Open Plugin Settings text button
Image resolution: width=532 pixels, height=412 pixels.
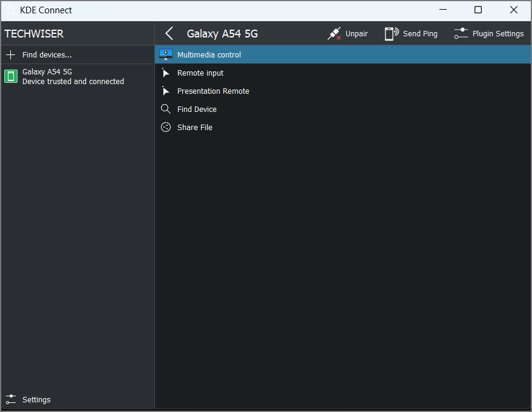[498, 33]
